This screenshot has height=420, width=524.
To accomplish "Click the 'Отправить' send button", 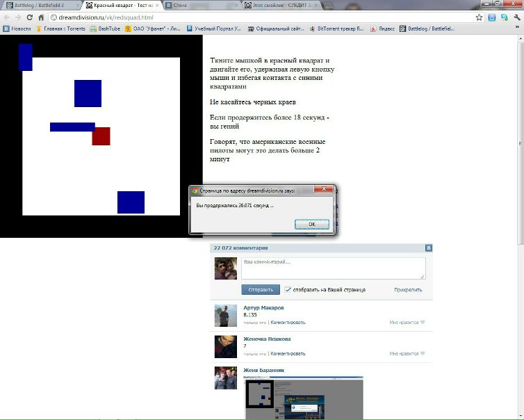I will (261, 289).
